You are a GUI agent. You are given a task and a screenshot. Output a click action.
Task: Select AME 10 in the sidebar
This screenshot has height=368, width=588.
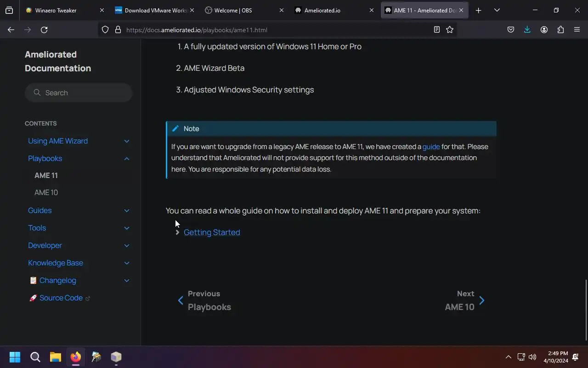46,193
